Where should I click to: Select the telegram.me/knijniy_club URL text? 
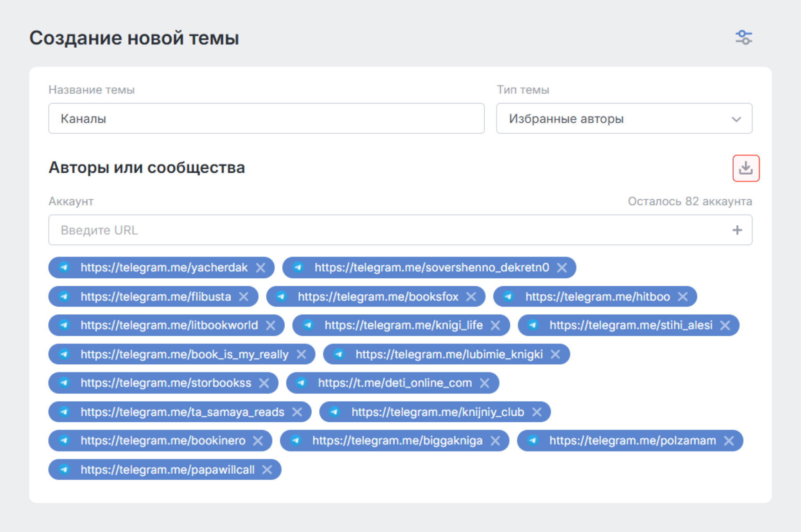pos(438,412)
